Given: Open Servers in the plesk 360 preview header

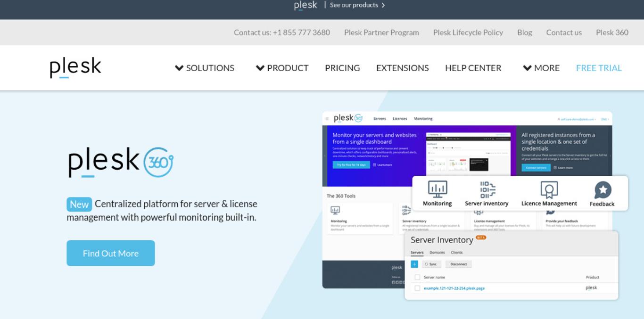Looking at the screenshot, I should 380,119.
